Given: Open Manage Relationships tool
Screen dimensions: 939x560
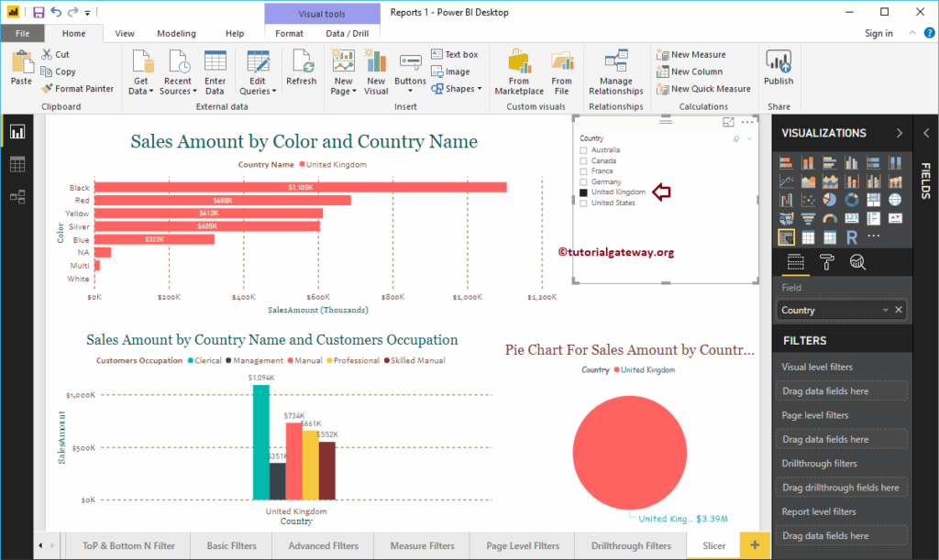Looking at the screenshot, I should tap(615, 72).
